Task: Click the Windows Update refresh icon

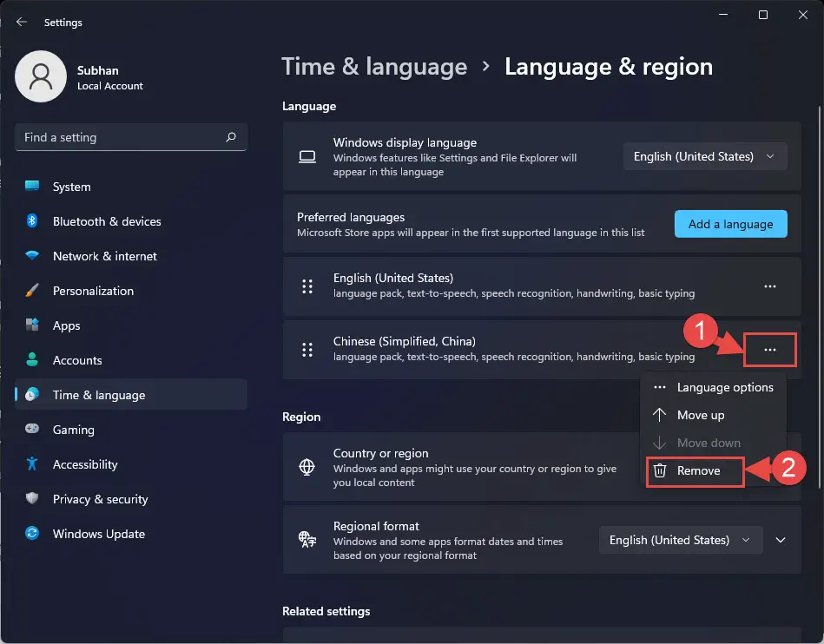Action: coord(32,533)
